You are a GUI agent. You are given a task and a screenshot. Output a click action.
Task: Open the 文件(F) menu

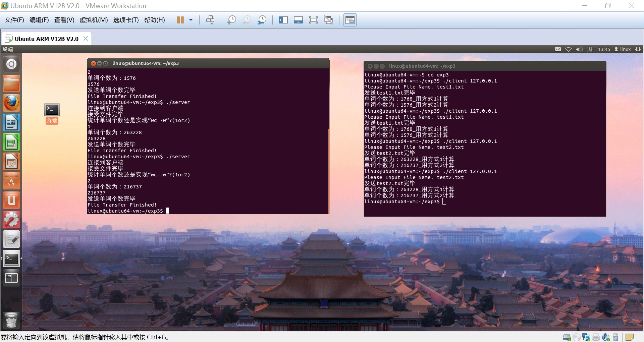pos(14,20)
